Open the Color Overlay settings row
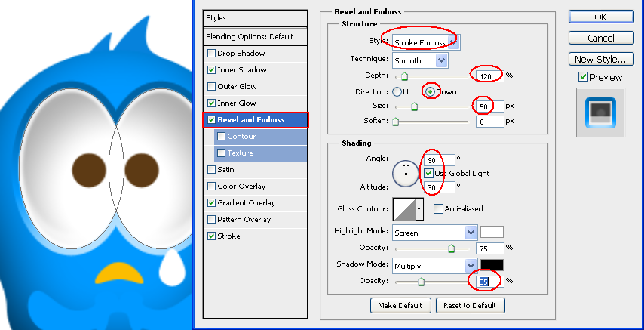 (x=255, y=186)
